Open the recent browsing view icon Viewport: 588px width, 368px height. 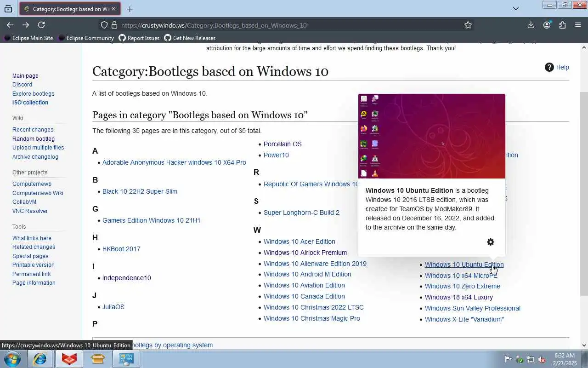tap(8, 9)
